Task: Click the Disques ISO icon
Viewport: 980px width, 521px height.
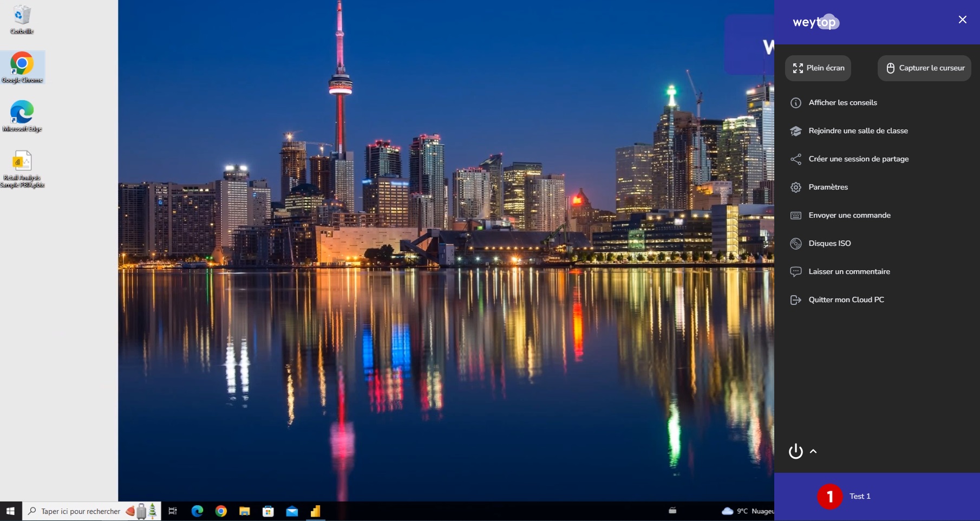Action: click(796, 243)
